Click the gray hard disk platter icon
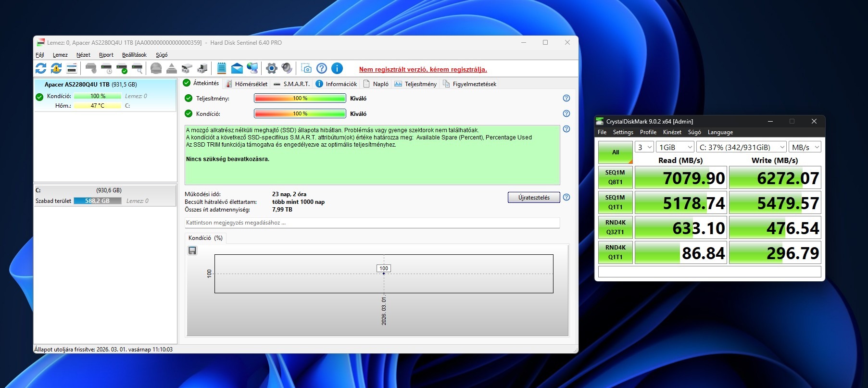The image size is (868, 388). [156, 68]
